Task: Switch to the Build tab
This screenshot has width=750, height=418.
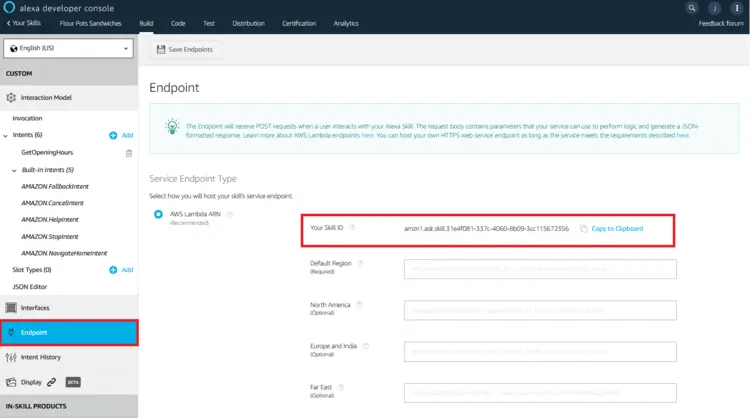Action: click(146, 23)
